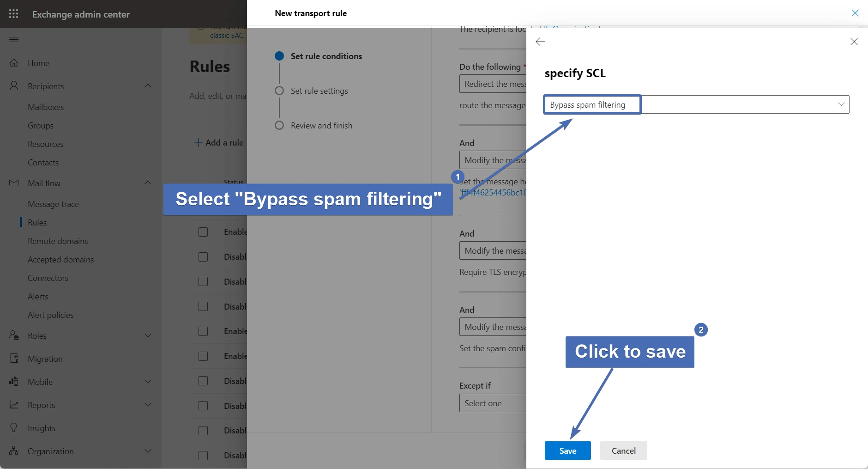868x469 pixels.
Task: Click the Migration icon in sidebar
Action: click(x=14, y=359)
